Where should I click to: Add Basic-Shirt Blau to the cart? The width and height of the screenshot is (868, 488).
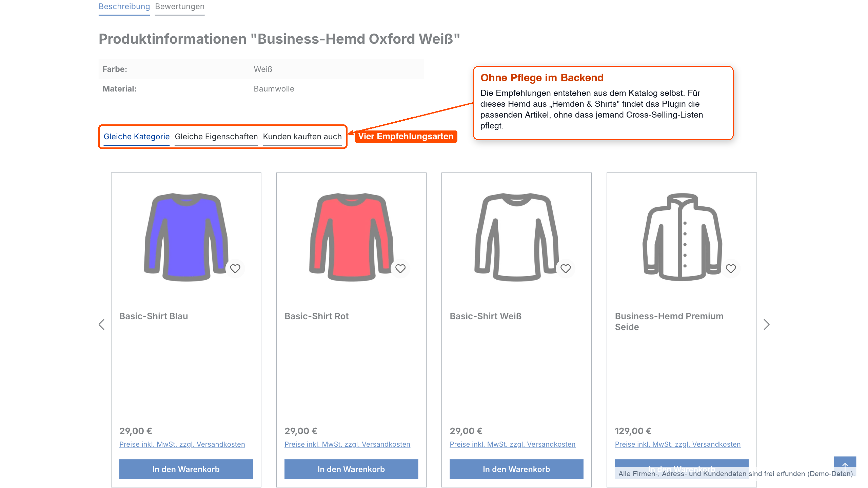tap(186, 469)
